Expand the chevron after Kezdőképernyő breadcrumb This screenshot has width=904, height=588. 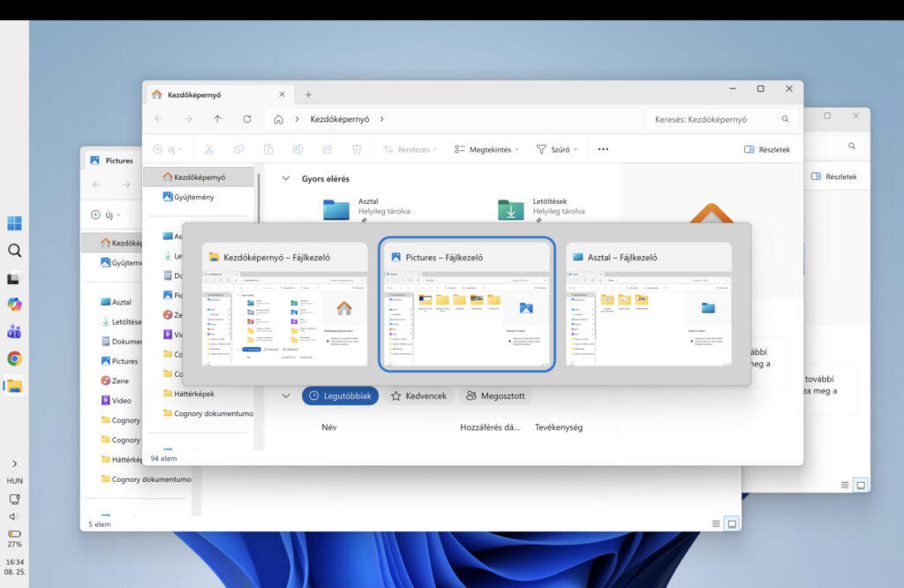(381, 119)
